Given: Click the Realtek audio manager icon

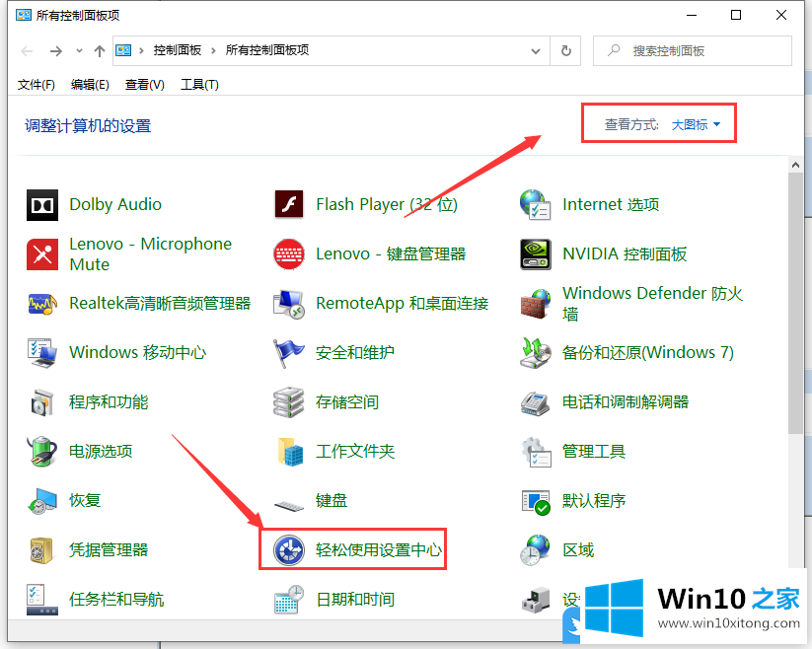Looking at the screenshot, I should (42, 304).
